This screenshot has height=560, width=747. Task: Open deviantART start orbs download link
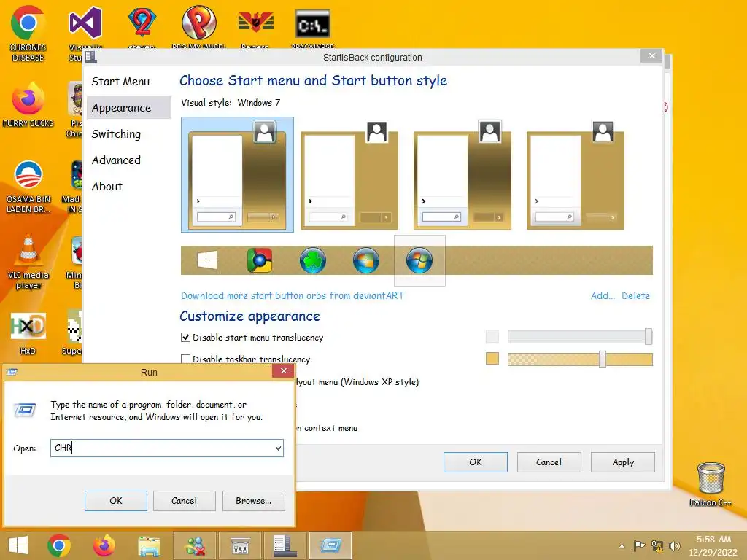pyautogui.click(x=293, y=295)
